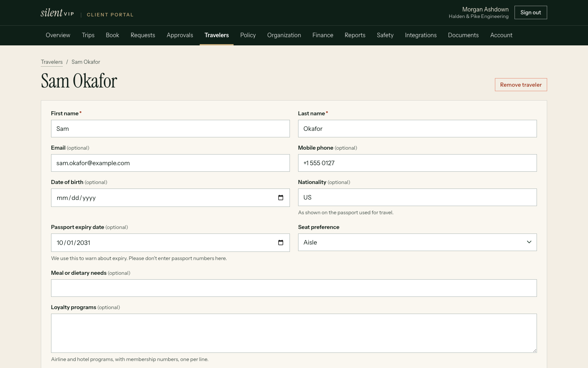The height and width of the screenshot is (368, 588).
Task: Click the Halden & Pike Engineering text
Action: click(x=479, y=16)
